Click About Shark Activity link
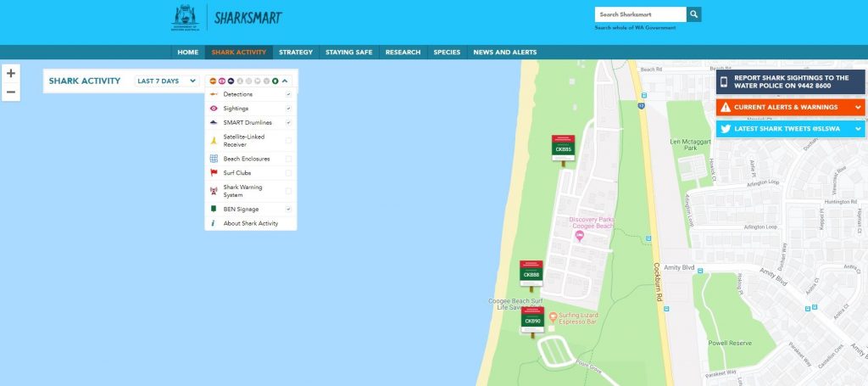Viewport: 868px width, 386px height. tap(251, 223)
